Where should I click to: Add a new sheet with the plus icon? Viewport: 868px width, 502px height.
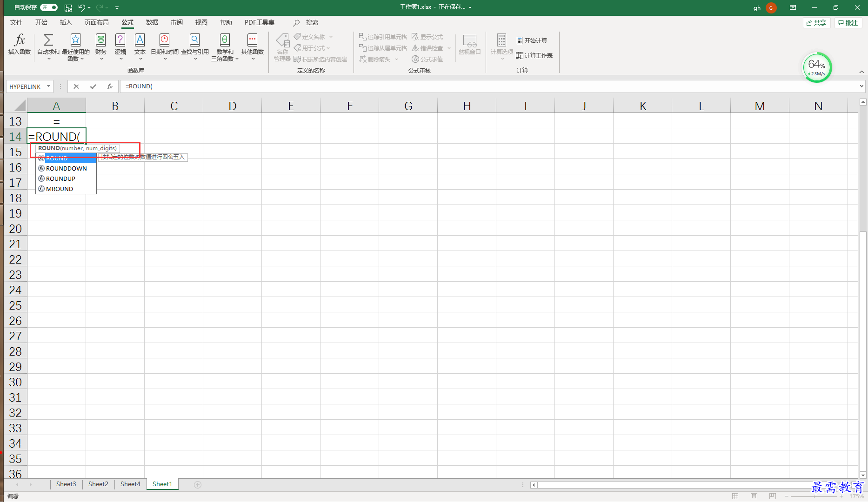pos(198,485)
